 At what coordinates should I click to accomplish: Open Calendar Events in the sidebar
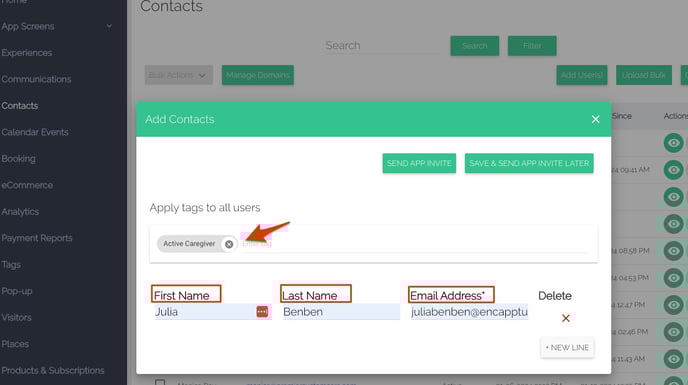click(x=35, y=132)
